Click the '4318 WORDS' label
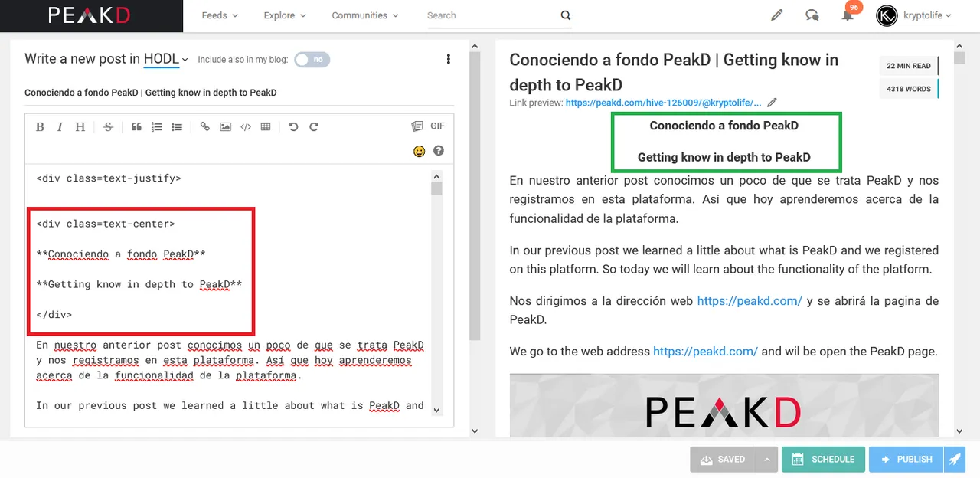Image resolution: width=980 pixels, height=478 pixels. (909, 89)
